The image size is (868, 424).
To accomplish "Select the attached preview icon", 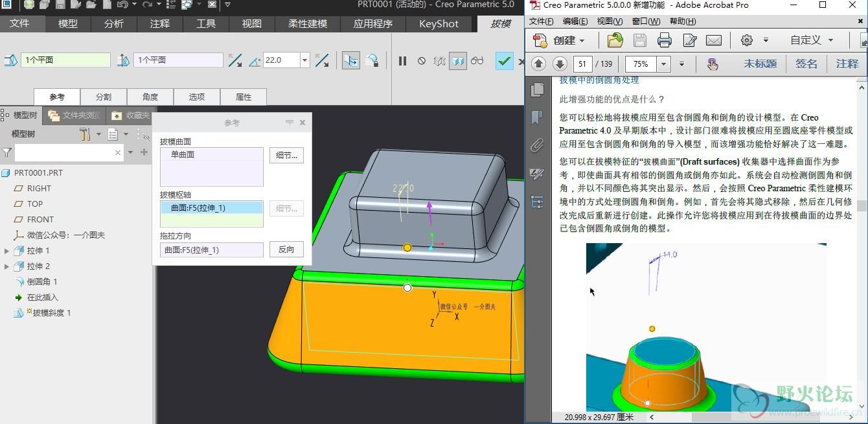I will coord(458,60).
